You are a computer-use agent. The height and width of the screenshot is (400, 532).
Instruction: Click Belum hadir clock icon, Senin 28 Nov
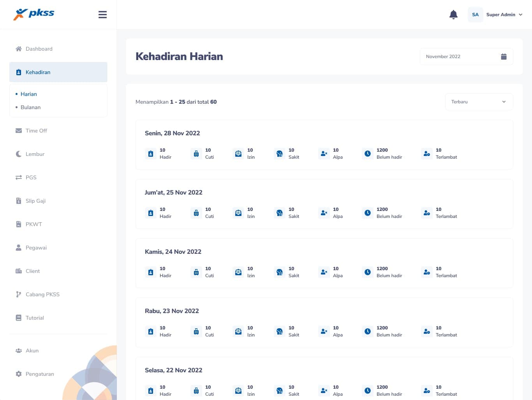click(368, 154)
